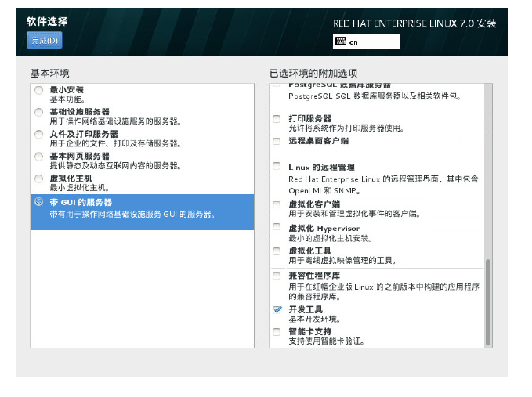Choose the 基本网页服务器 radio option

point(38,157)
